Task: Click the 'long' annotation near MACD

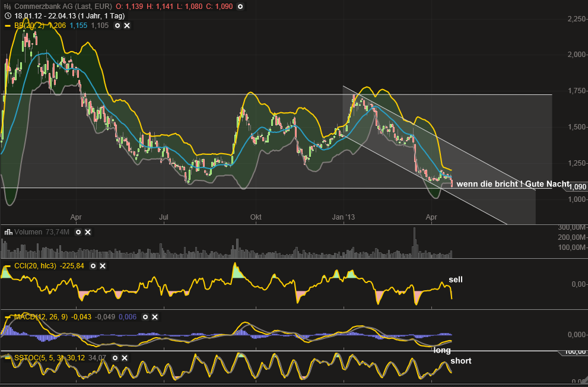Action: 442,350
